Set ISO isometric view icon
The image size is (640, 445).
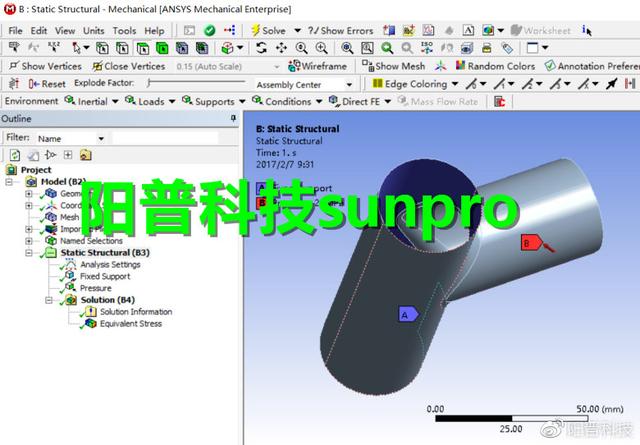click(x=427, y=48)
